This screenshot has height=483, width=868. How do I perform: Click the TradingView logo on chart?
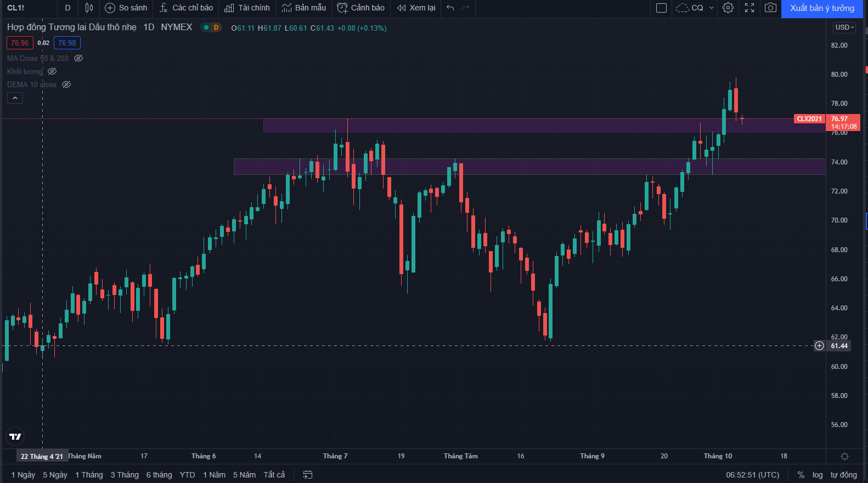coord(15,436)
